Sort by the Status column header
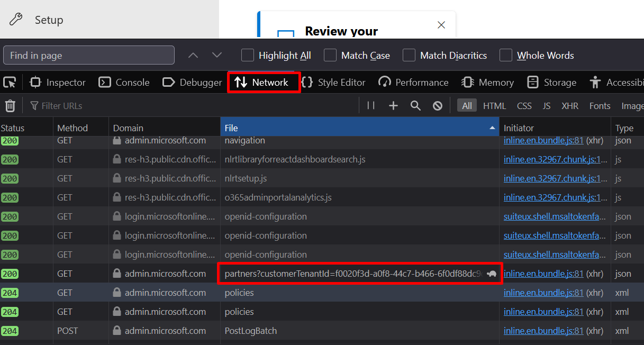 coord(26,128)
